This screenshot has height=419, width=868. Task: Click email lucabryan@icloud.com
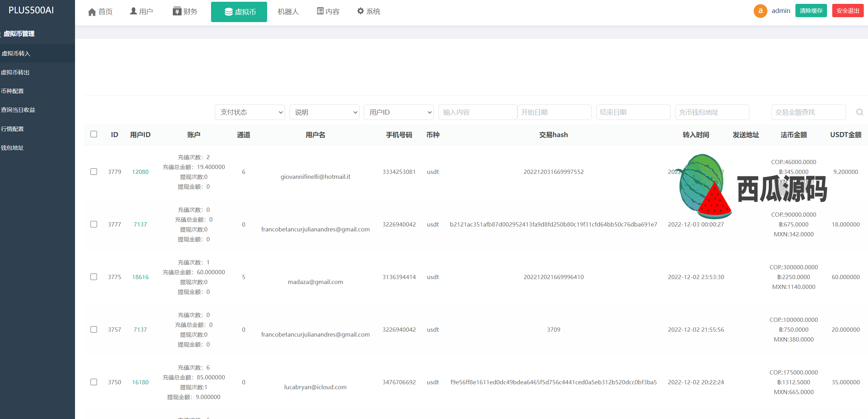pyautogui.click(x=316, y=387)
